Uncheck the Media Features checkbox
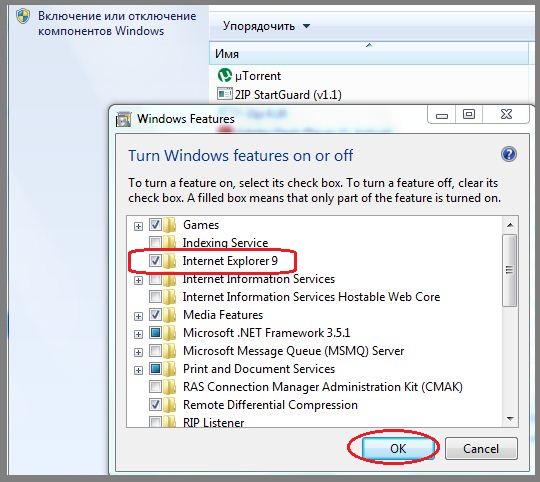 [155, 315]
